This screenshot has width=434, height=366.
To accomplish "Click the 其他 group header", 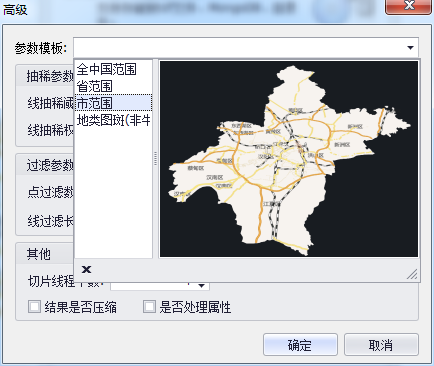I will click(39, 254).
